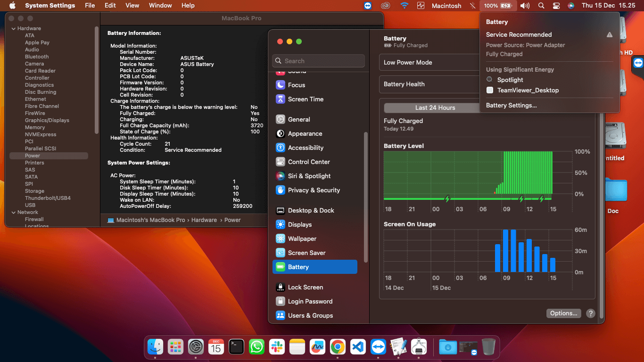Click the activity monitor graph menu bar icon

[421, 6]
